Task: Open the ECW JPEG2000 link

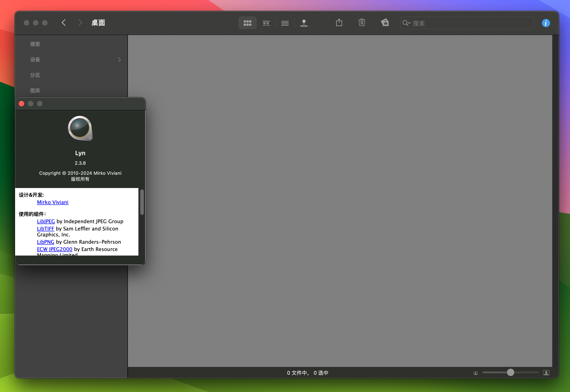Action: [55, 249]
